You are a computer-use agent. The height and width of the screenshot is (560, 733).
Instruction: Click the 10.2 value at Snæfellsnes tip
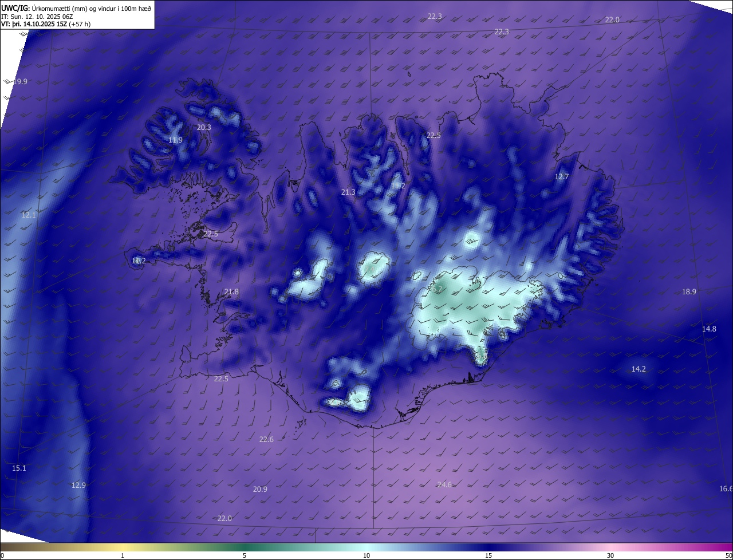coord(139,261)
